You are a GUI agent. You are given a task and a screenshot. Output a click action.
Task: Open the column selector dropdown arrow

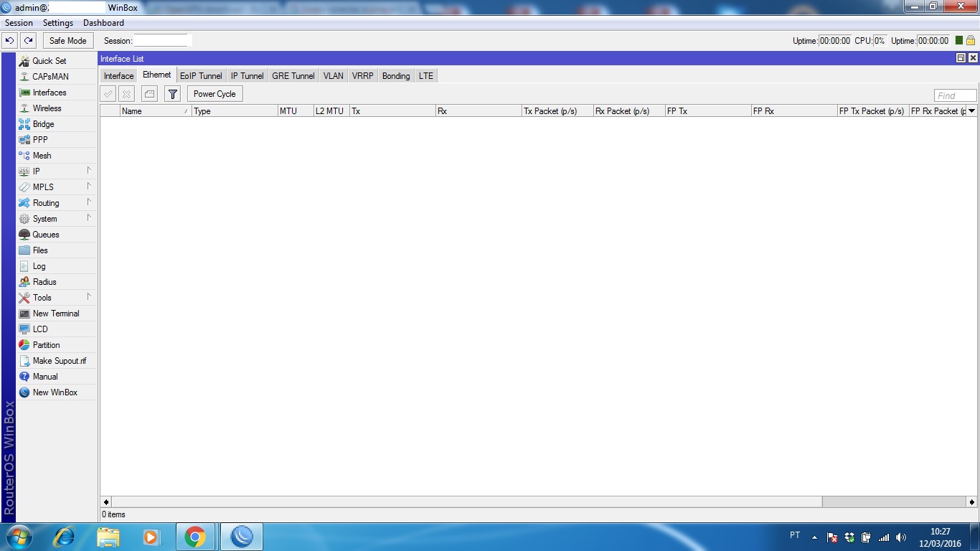pyautogui.click(x=971, y=111)
